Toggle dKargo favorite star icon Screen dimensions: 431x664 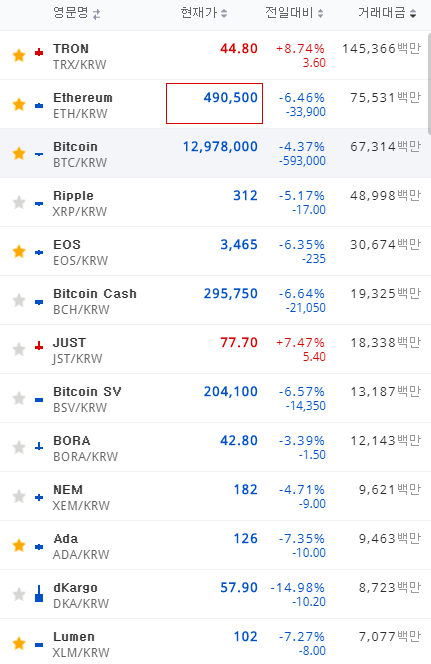click(19, 594)
